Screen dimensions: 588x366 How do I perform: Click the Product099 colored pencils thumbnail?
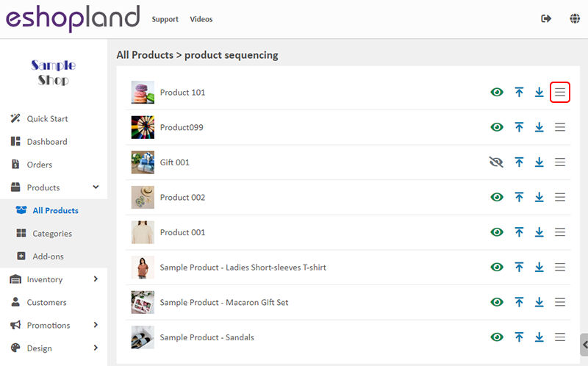(x=143, y=127)
